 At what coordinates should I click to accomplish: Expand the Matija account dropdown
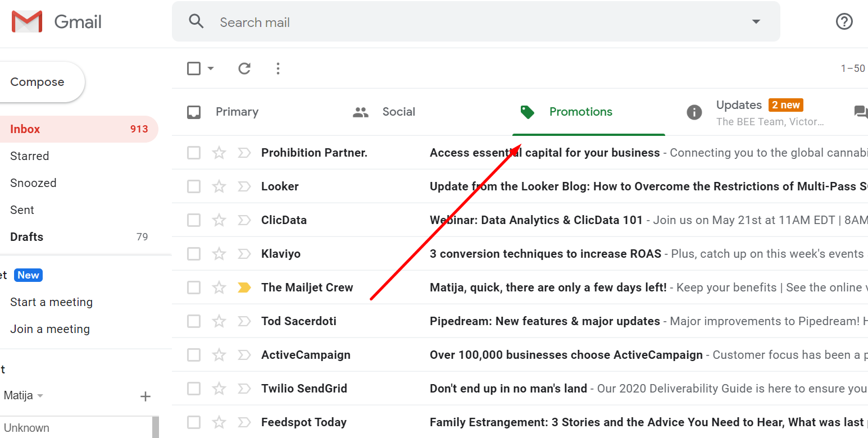point(40,396)
